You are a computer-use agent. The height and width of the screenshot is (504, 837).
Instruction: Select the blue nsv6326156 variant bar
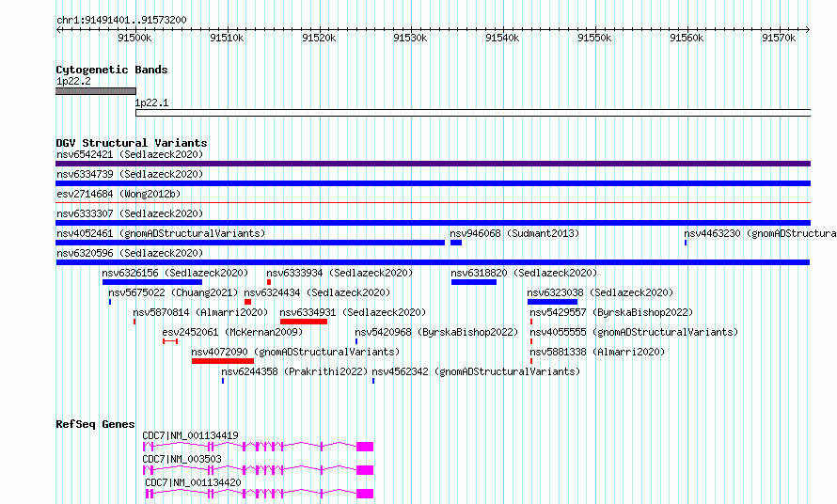click(x=152, y=282)
